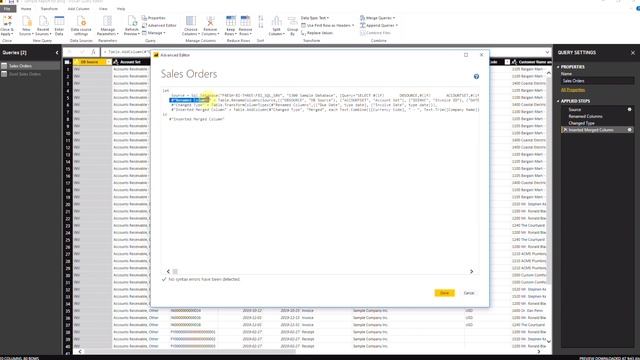
Task: Click Cancel in the Advanced Editor
Action: [469, 293]
